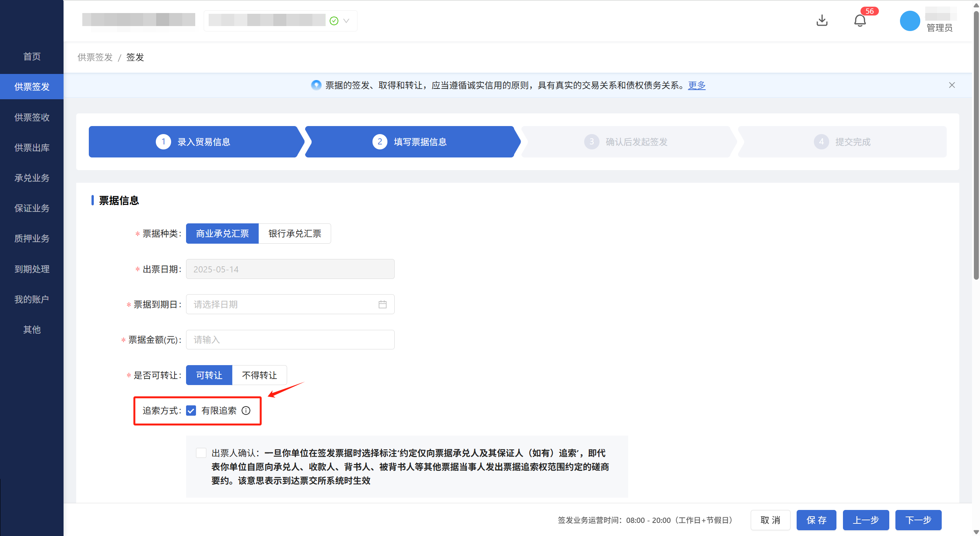Open 质押业务 sidebar item
Screen dimensions: 980x536
tap(32, 238)
